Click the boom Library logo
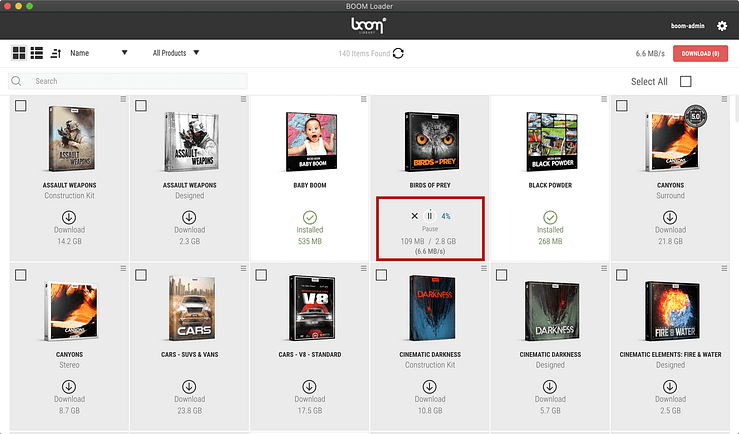Screen dimensions: 739x434 pyautogui.click(x=369, y=25)
